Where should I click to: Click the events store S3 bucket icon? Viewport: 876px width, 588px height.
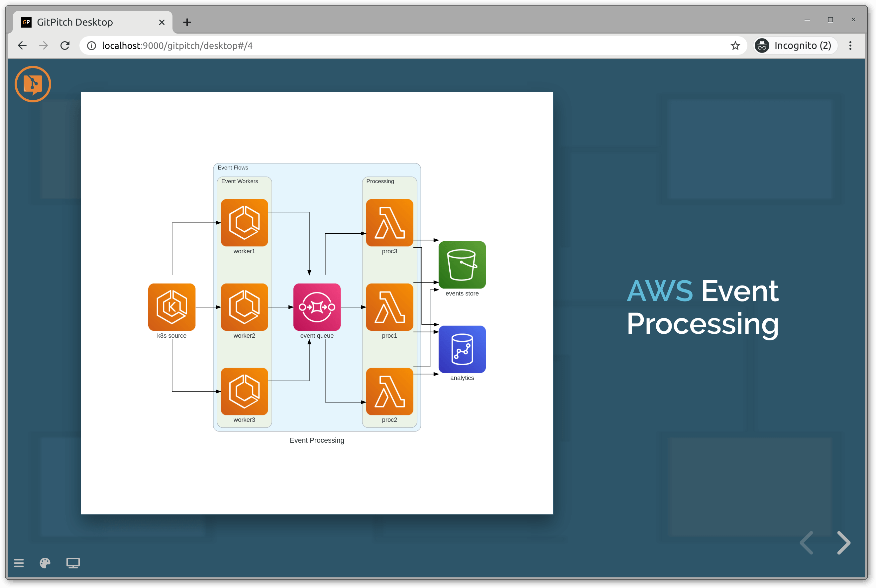[x=462, y=265]
